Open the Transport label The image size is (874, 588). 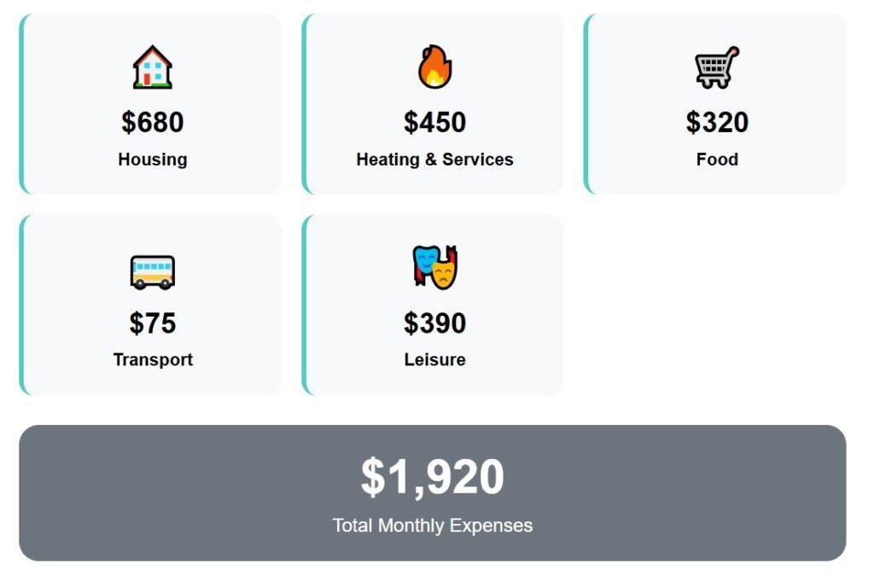point(153,359)
